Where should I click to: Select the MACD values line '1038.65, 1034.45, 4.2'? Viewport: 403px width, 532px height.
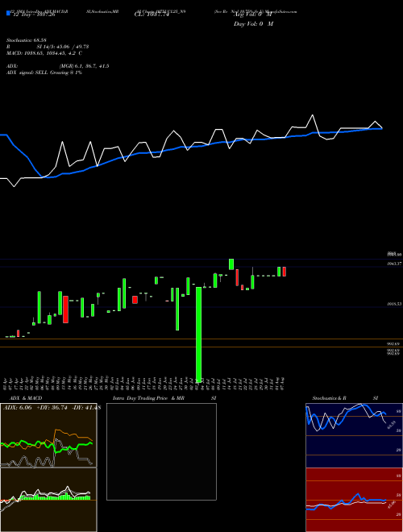click(44, 53)
